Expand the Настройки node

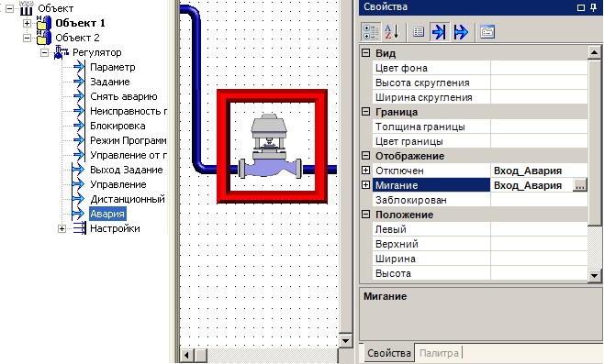pyautogui.click(x=62, y=228)
